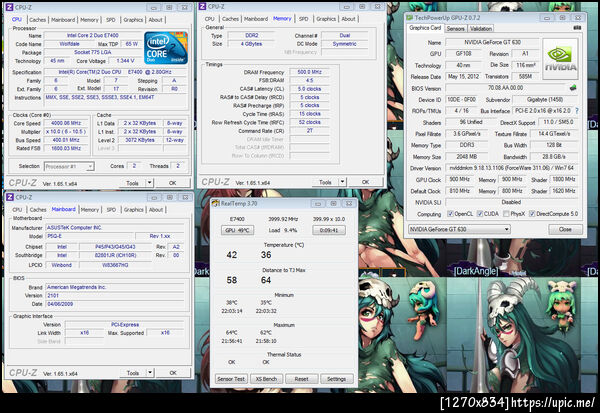
Task: Open About tab in CPU-Z Memory window
Action: tap(348, 19)
